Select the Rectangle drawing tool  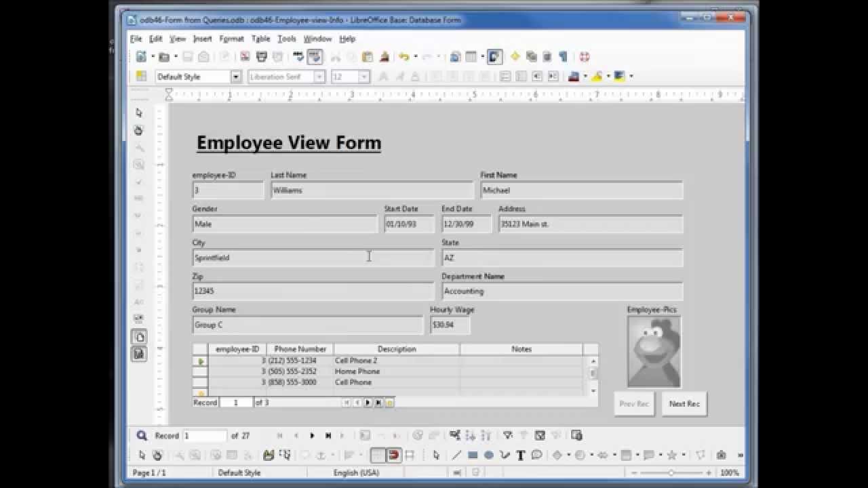point(473,455)
